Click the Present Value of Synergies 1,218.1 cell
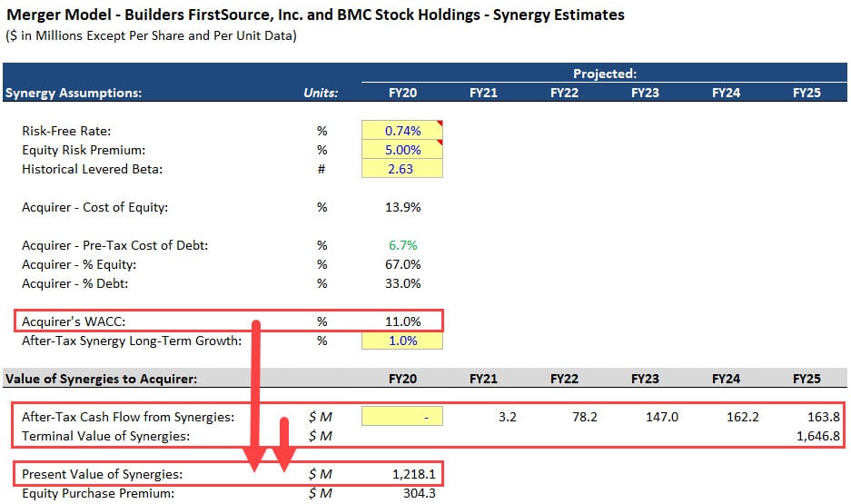Viewport: 851px width, 504px height. pyautogui.click(x=402, y=474)
